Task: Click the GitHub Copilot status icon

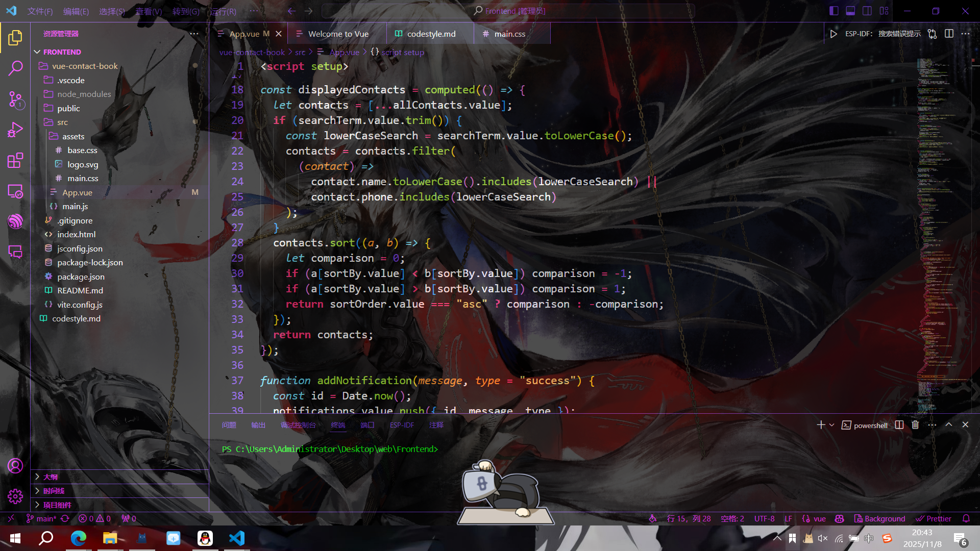Action: pos(839,518)
